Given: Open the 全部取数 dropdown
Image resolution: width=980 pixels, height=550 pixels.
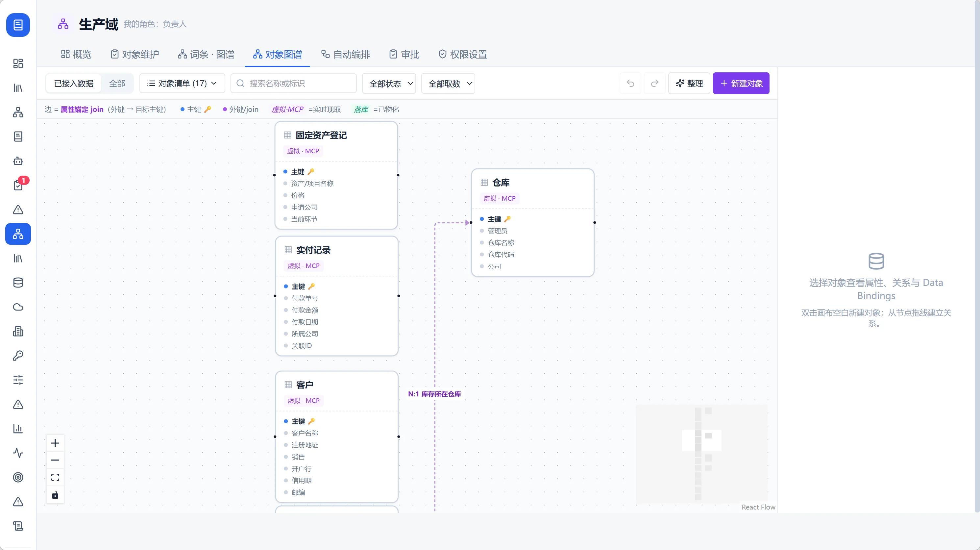Looking at the screenshot, I should coord(448,83).
